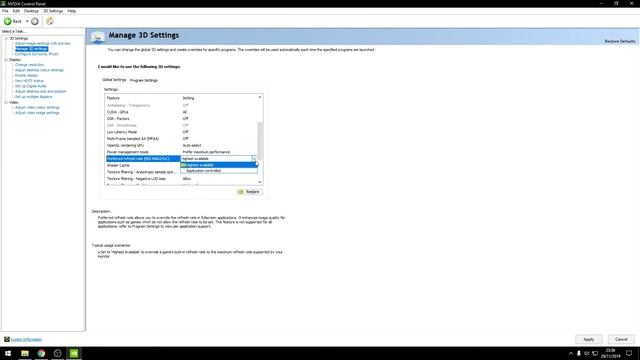The width and height of the screenshot is (640, 360).
Task: Open the Action Center notifications icon
Action: (629, 353)
